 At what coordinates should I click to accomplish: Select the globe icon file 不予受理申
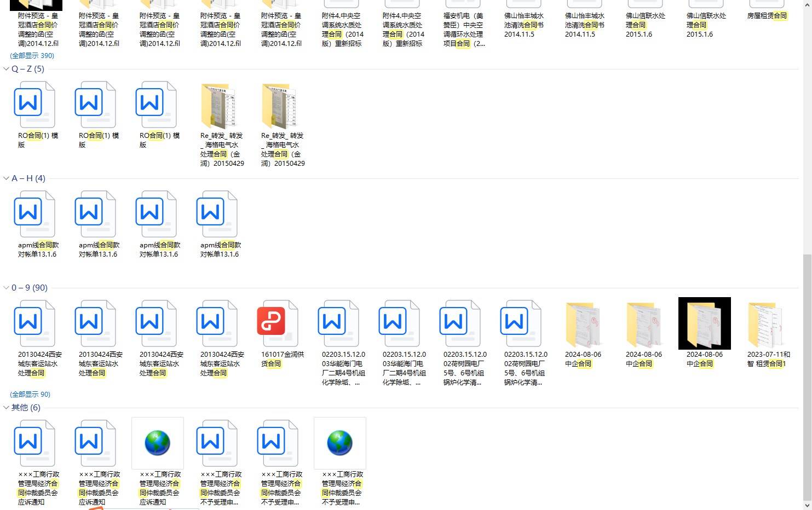(x=340, y=443)
